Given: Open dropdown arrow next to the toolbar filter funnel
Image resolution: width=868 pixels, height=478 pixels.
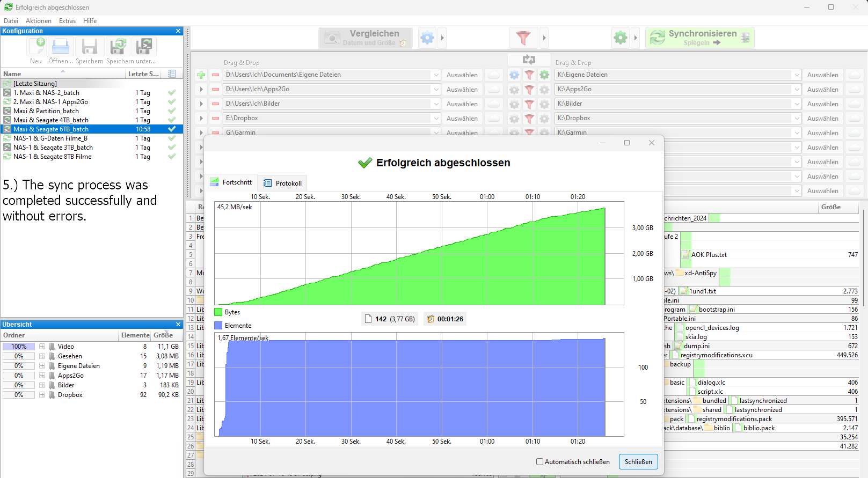Looking at the screenshot, I should pos(544,38).
